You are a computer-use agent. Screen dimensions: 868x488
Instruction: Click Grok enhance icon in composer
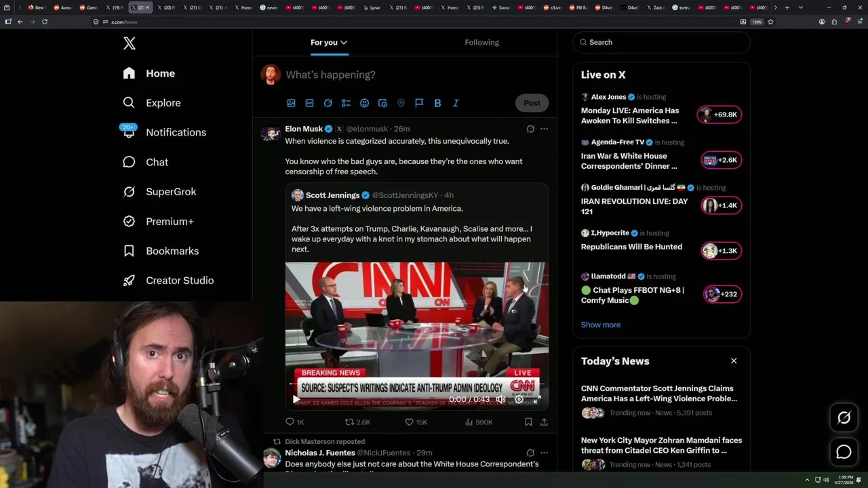pos(328,103)
